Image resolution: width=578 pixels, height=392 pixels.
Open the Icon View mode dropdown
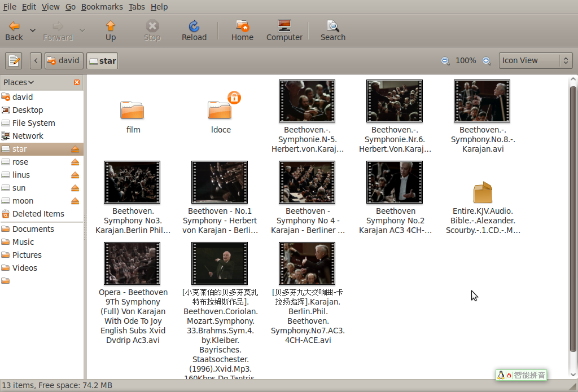tap(536, 60)
